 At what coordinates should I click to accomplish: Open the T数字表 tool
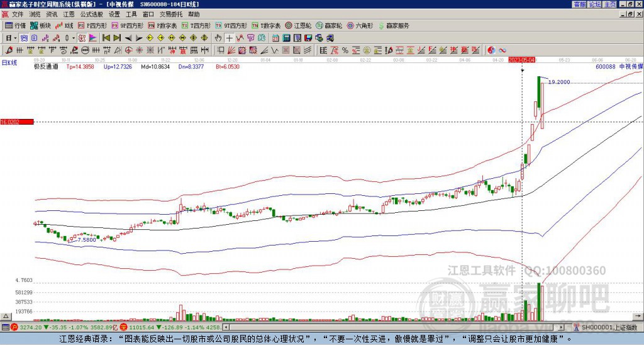tap(266, 25)
